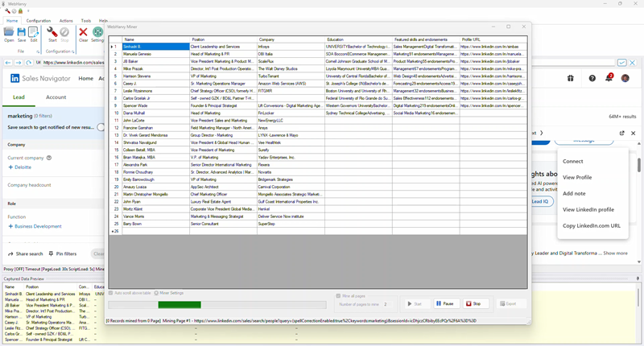Click the grey stop icon in the quick access toolbar
The height and width of the screenshot is (346, 644).
(14, 11)
